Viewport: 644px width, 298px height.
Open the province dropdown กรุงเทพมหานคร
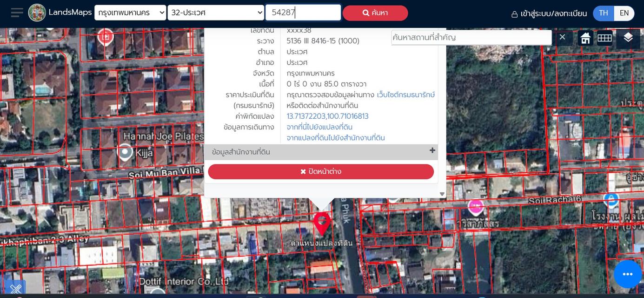pyautogui.click(x=130, y=13)
